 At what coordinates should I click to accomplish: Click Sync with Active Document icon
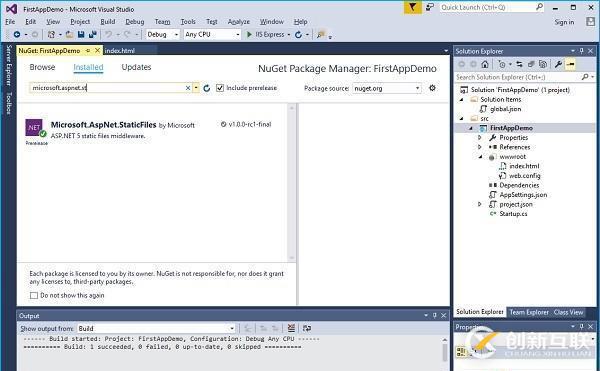click(x=519, y=64)
